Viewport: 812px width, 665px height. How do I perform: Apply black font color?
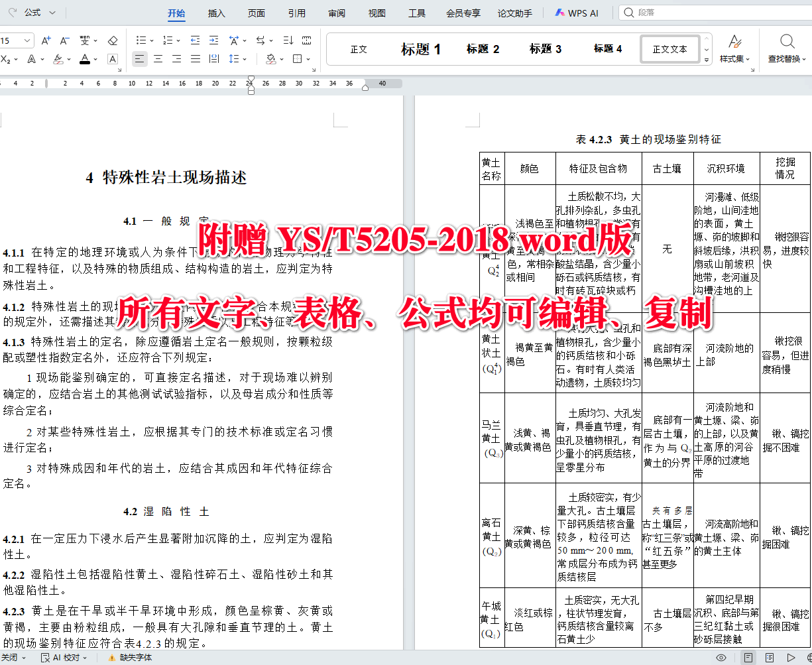tap(85, 59)
